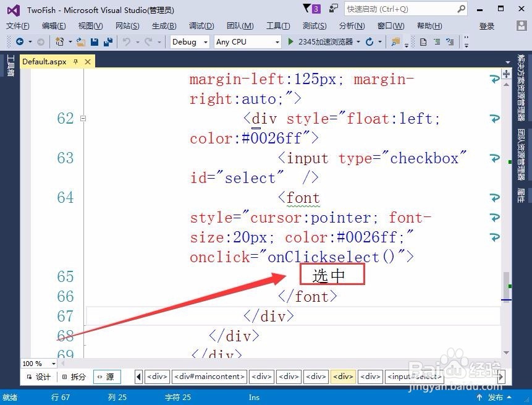Click the editor split handle icon
Screen dimensions: 532x405
(x=506, y=74)
